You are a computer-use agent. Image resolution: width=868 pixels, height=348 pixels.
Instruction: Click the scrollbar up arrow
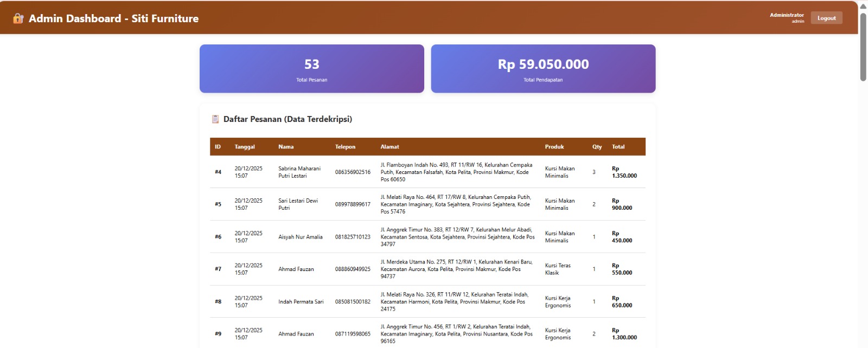point(863,6)
